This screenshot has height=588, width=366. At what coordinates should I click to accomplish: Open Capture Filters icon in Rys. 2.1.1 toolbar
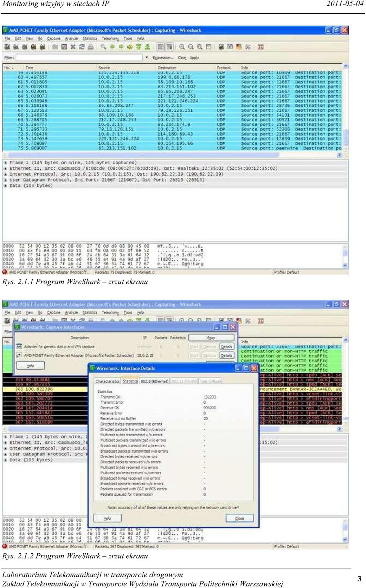[221, 47]
